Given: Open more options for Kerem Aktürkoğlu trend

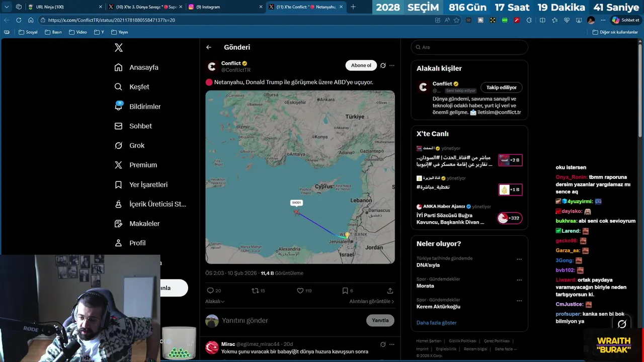Looking at the screenshot, I should click(519, 301).
